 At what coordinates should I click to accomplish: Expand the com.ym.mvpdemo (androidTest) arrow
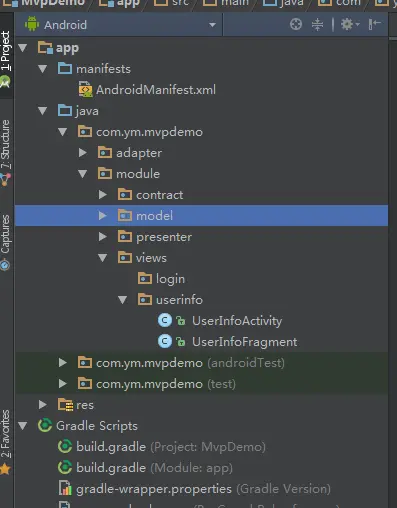[63, 363]
